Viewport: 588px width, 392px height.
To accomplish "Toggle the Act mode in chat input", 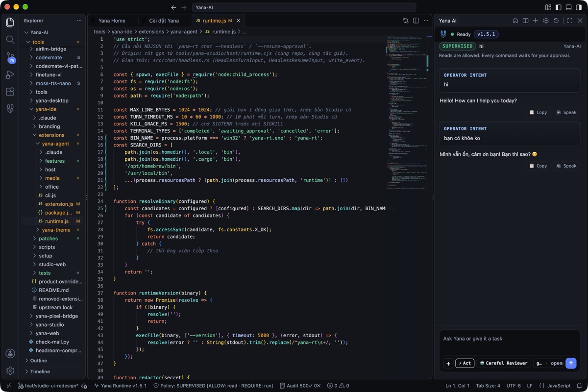I will [465, 363].
